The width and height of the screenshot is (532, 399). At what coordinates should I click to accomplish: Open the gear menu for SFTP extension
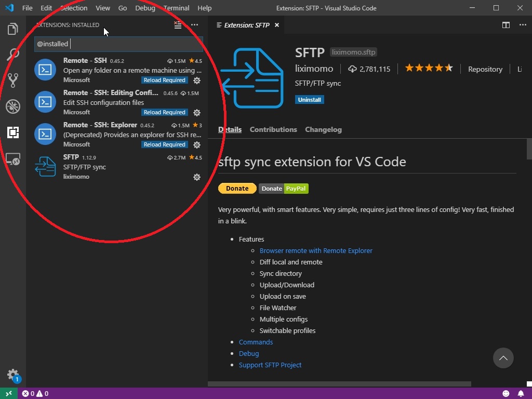click(x=197, y=177)
